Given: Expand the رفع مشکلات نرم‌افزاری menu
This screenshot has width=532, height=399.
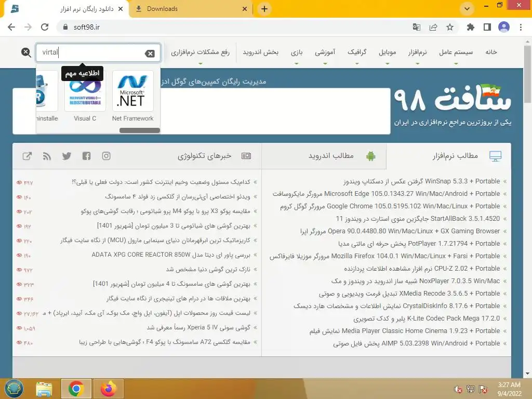Looking at the screenshot, I should pos(200,52).
